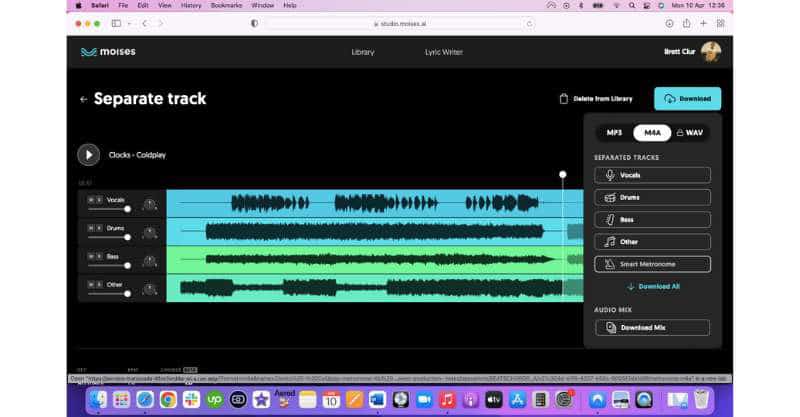Go back in Safari
800x417 pixels.
[145, 23]
